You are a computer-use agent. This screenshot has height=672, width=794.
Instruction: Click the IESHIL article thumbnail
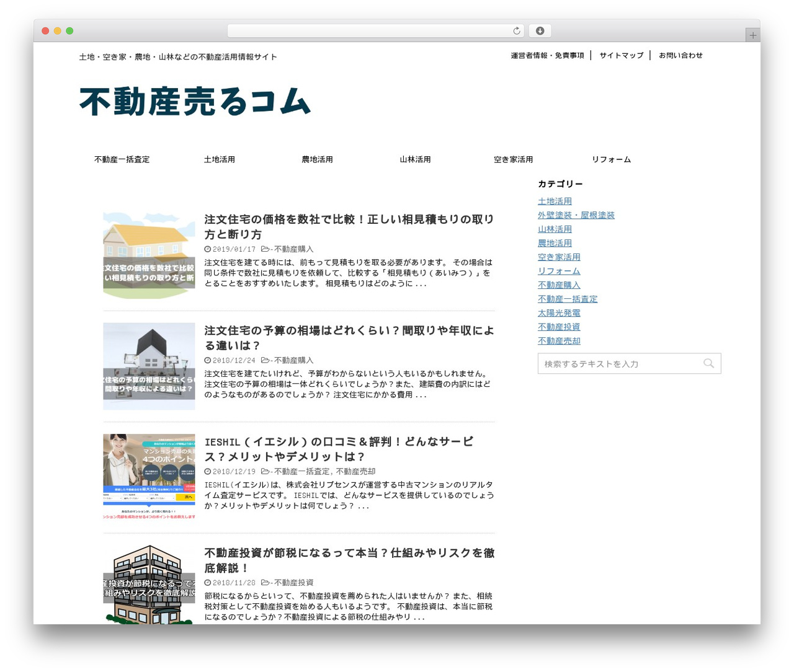(x=149, y=477)
